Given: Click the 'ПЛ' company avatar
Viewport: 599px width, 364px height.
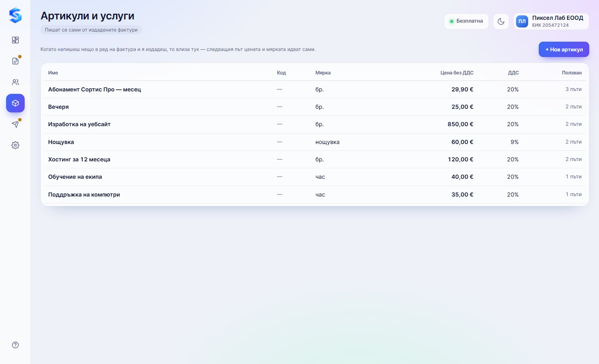Looking at the screenshot, I should (x=522, y=21).
